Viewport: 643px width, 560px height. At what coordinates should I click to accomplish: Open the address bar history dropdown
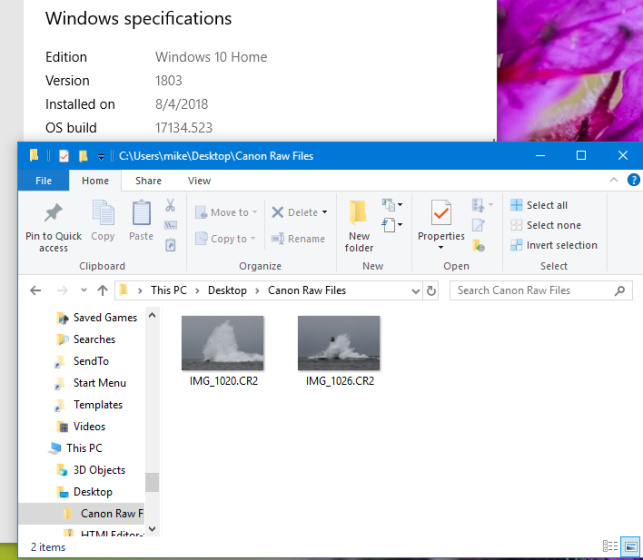[x=416, y=291]
